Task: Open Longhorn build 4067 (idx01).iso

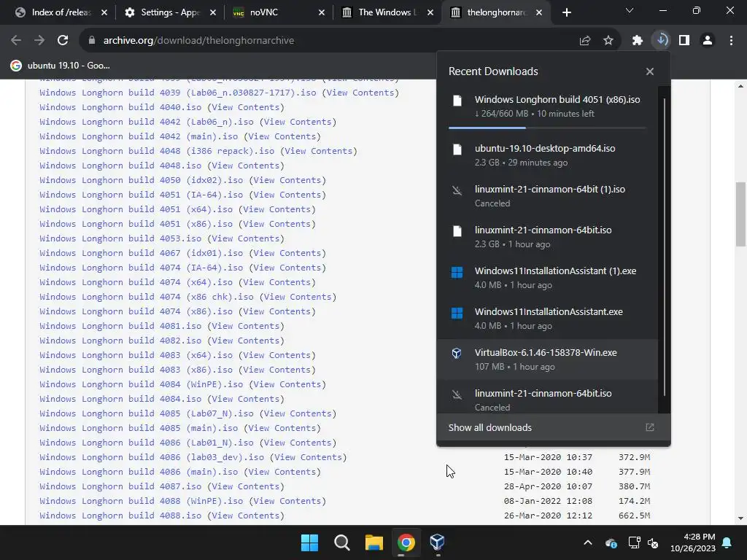Action: [x=141, y=253]
